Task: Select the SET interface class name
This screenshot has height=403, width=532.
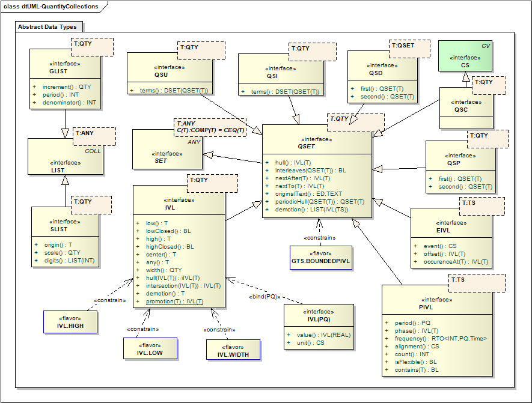Action: [x=161, y=160]
